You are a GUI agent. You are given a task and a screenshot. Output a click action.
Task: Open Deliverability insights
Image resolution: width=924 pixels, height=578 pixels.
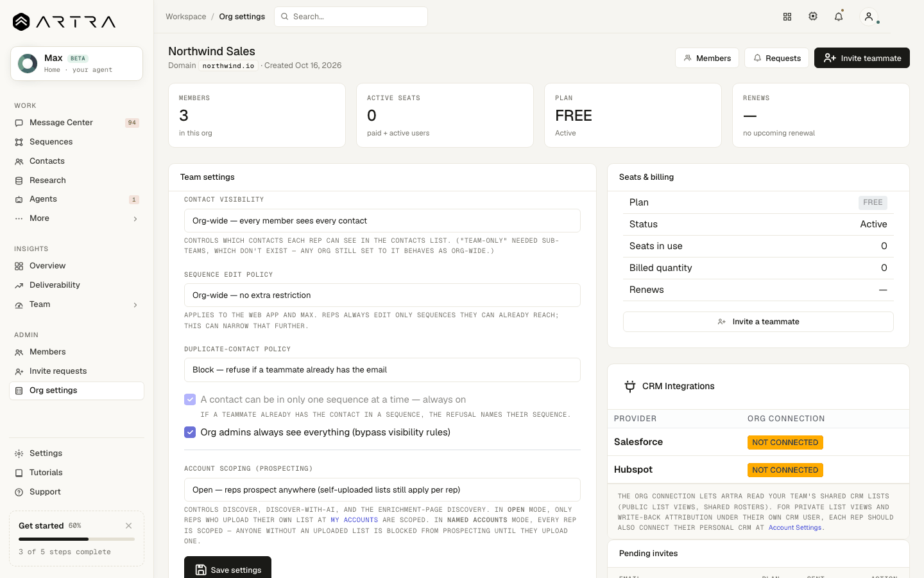click(77, 285)
